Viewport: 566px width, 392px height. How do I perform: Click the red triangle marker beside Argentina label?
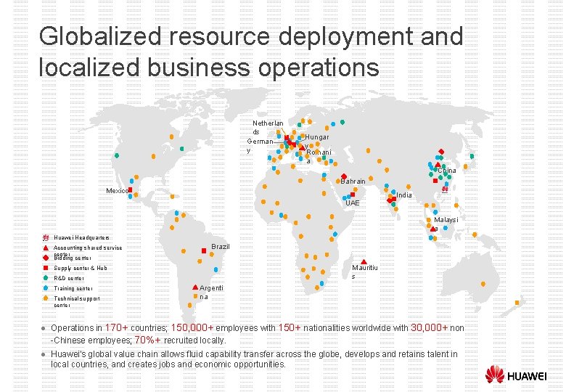pyautogui.click(x=195, y=287)
